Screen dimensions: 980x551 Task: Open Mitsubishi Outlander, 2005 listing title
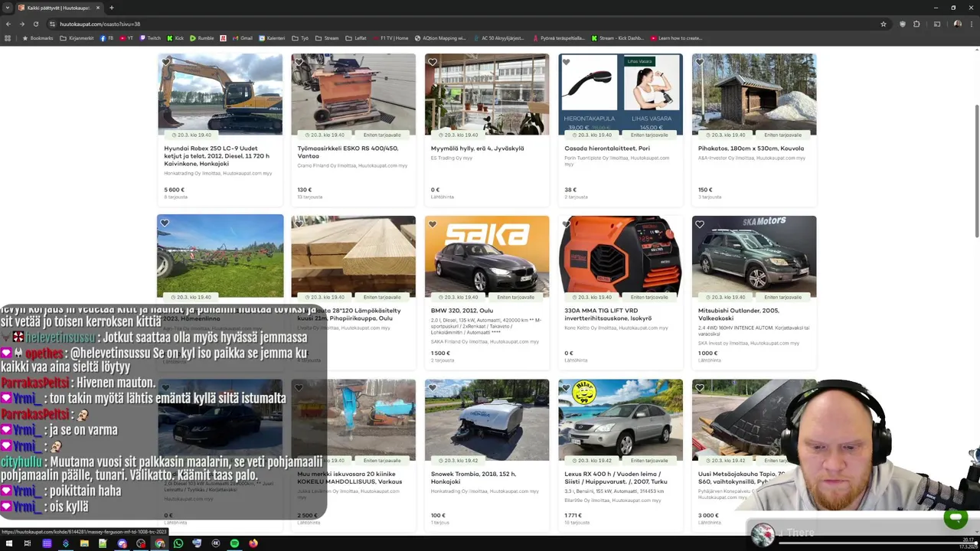pos(738,315)
